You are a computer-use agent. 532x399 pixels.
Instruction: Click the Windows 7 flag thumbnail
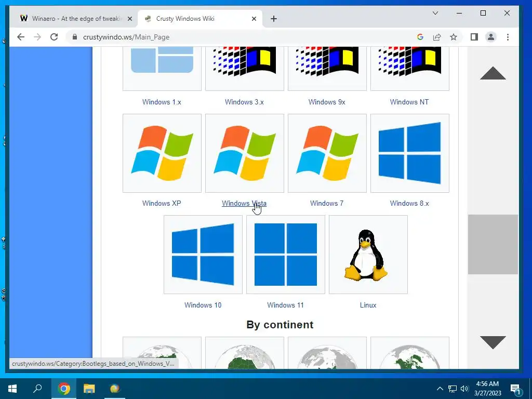[x=327, y=153]
